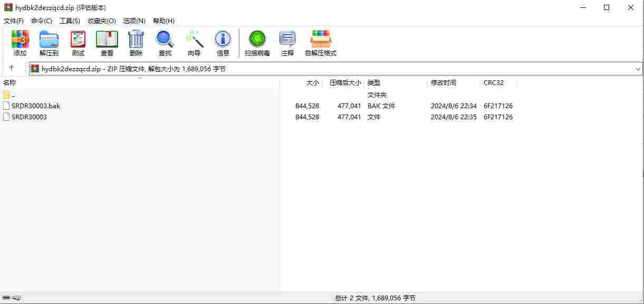Select the SRDR30003 file name
The width and height of the screenshot is (644, 304).
[29, 117]
